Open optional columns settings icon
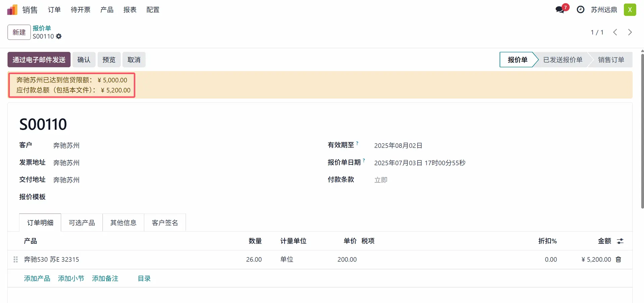 click(620, 241)
